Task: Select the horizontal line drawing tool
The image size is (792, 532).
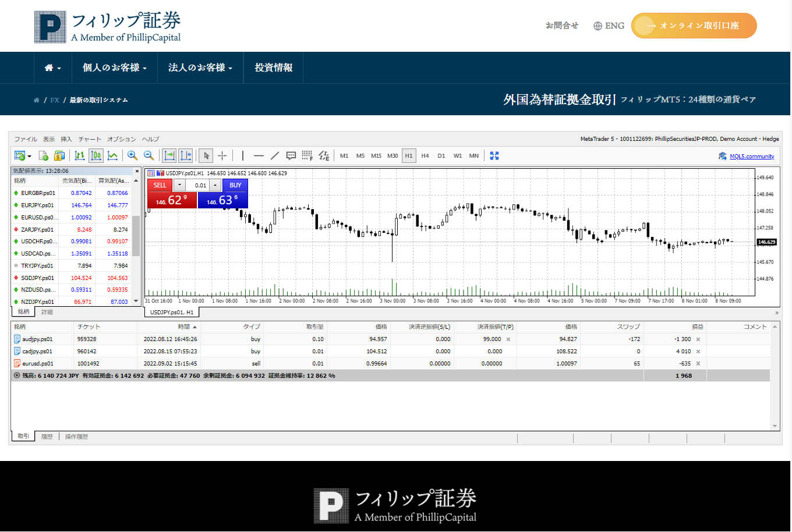Action: 259,155
